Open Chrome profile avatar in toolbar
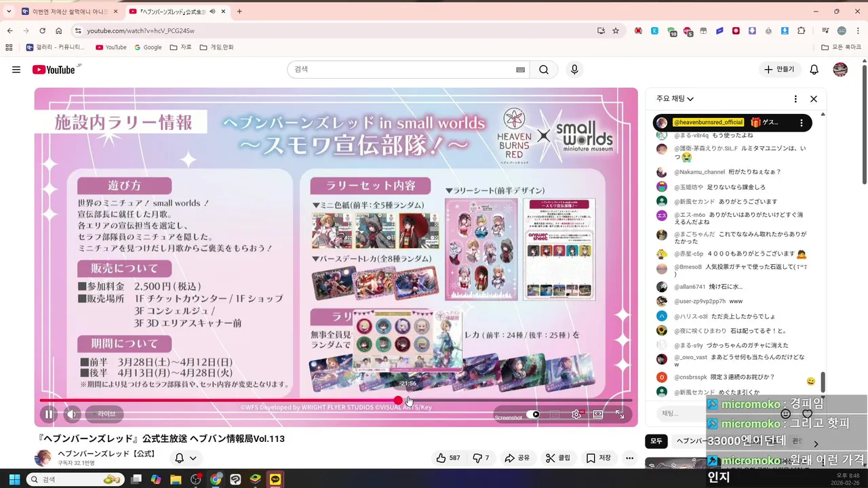The width and height of the screenshot is (868, 488). [842, 30]
